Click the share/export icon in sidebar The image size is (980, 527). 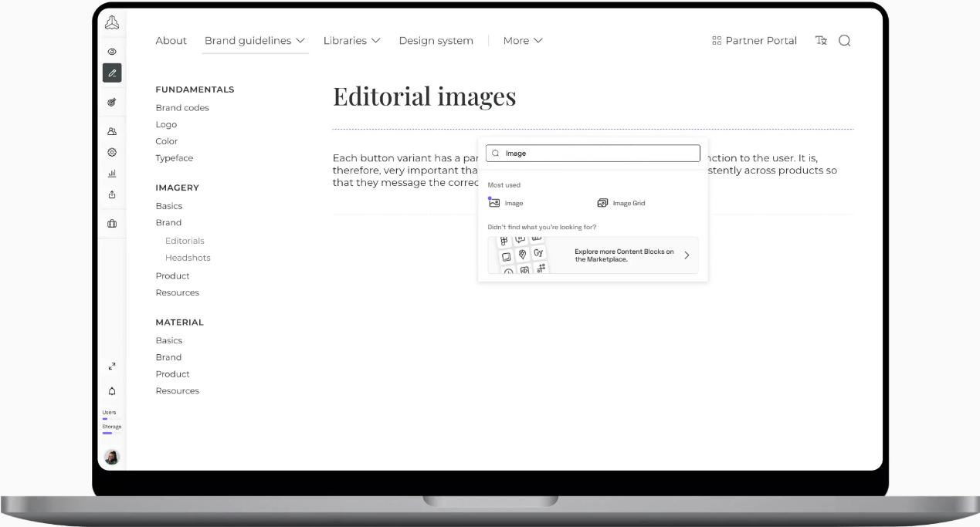112,195
